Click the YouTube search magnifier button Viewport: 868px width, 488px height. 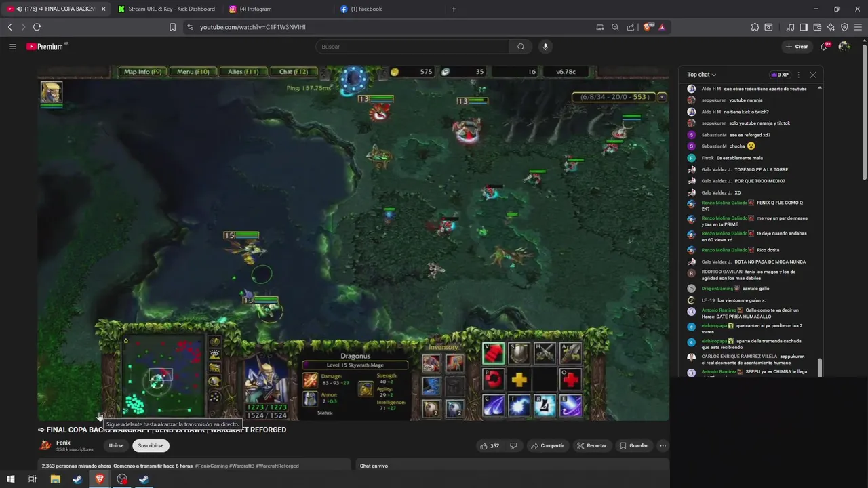tap(521, 47)
